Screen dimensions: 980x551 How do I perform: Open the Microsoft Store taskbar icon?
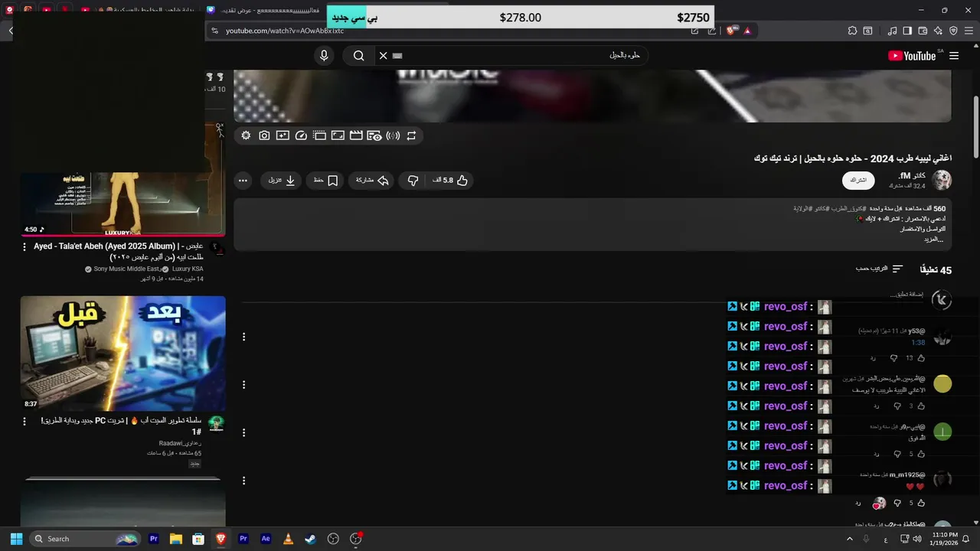[198, 539]
